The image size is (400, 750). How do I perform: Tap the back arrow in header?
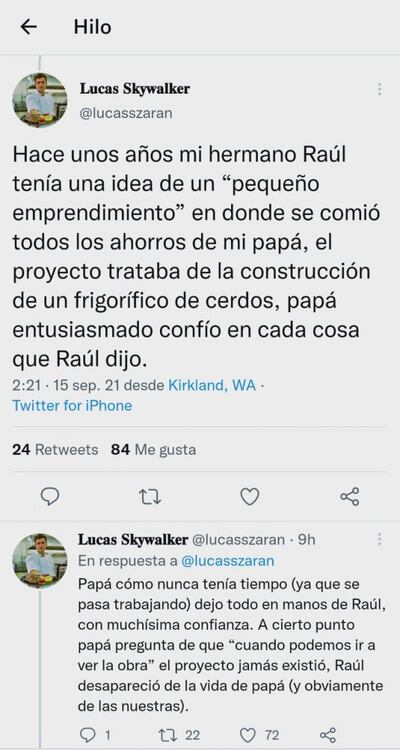29,27
